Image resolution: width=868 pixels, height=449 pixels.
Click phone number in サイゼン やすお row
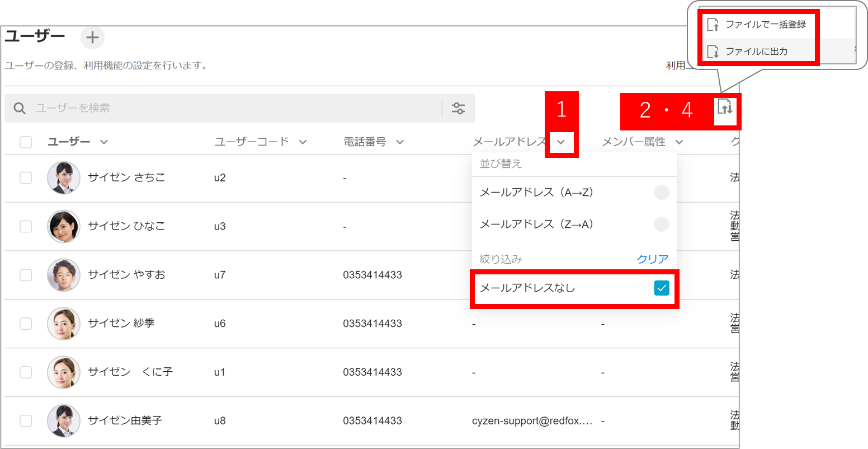click(372, 275)
